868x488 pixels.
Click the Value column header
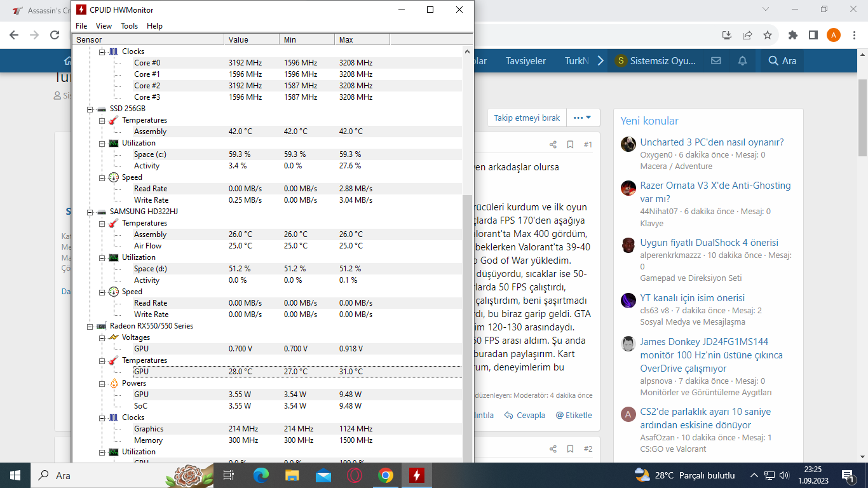point(252,39)
